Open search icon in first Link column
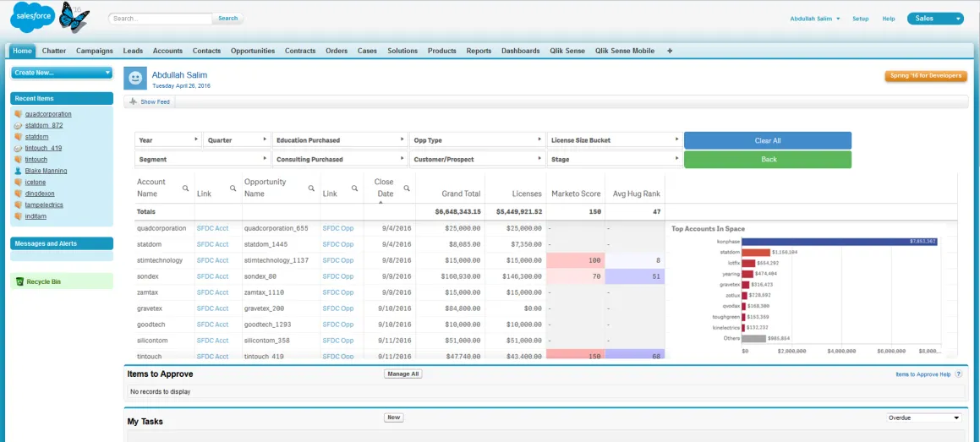Image resolution: width=980 pixels, height=442 pixels. coord(233,188)
